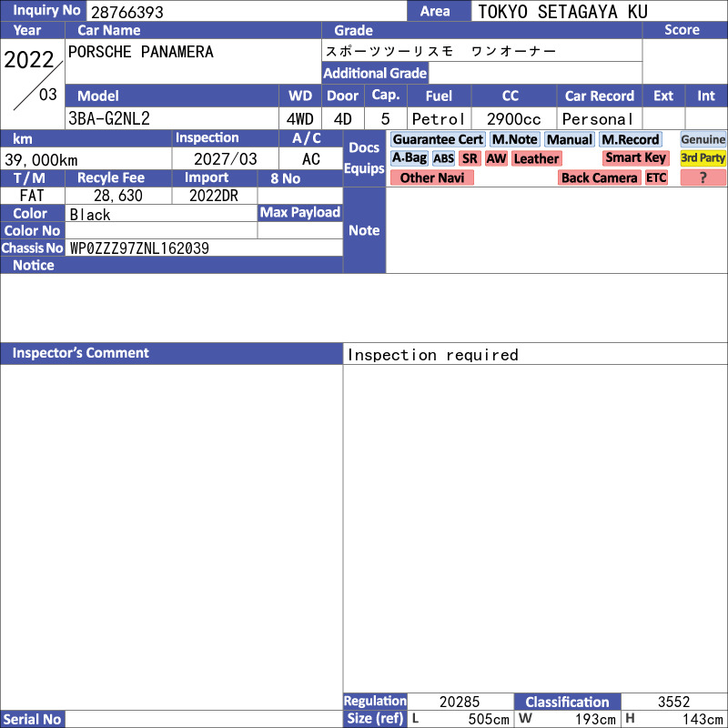Screen dimensions: 728x728
Task: Click the ETC equipment tag
Action: coord(656,177)
